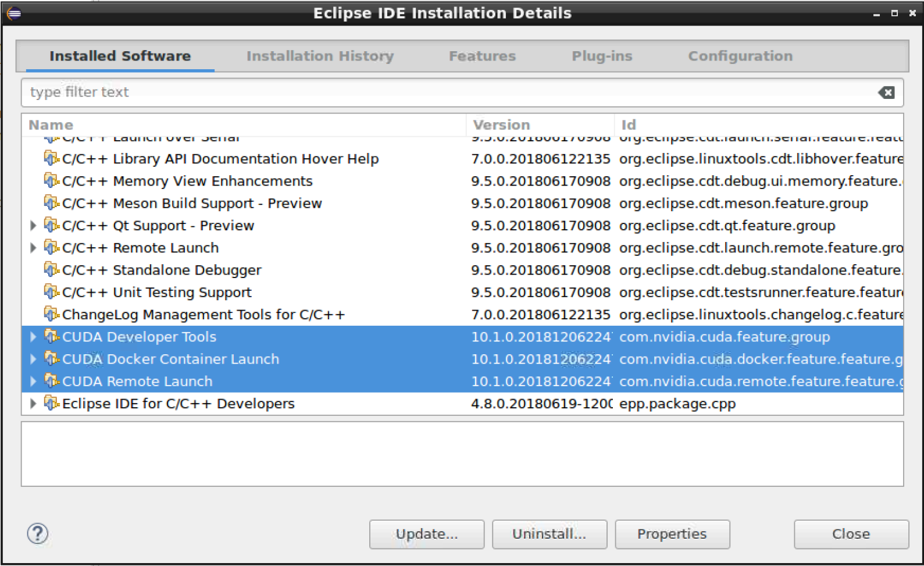The image size is (924, 566).
Task: Click the Update... button
Action: [x=426, y=534]
